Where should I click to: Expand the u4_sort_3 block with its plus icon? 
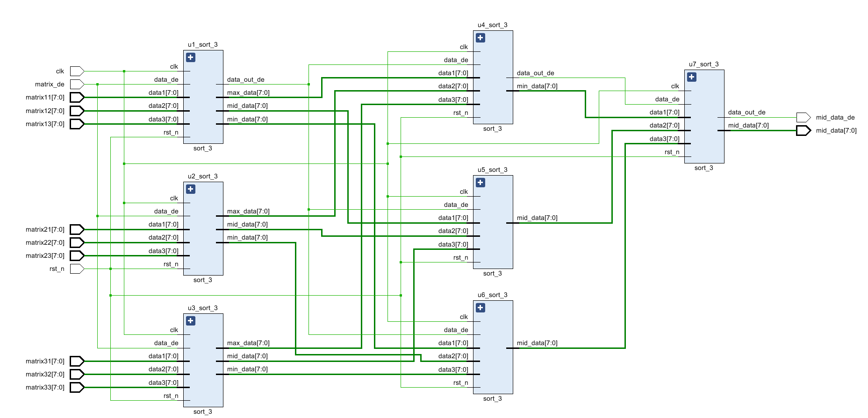(x=481, y=38)
